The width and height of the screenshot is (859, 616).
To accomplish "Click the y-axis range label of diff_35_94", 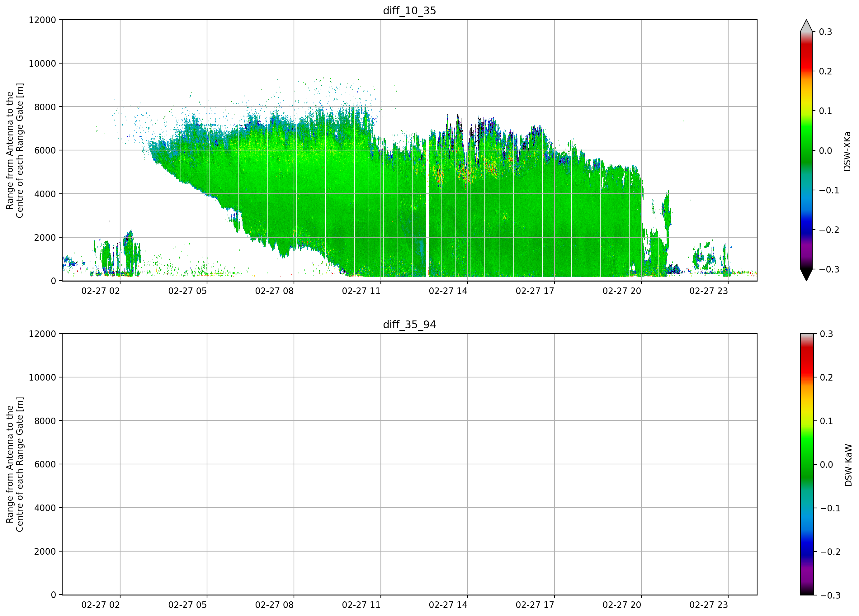I will coord(15,464).
